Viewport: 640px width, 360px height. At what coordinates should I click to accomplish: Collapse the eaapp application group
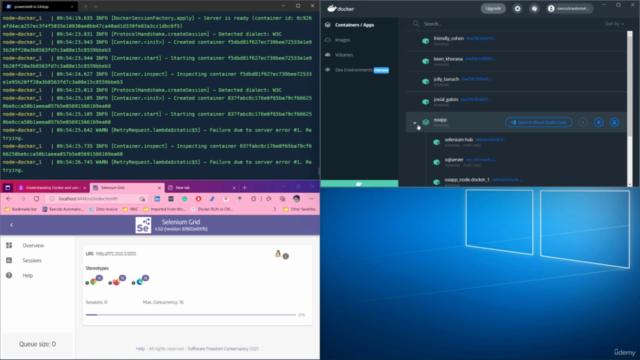(x=415, y=122)
